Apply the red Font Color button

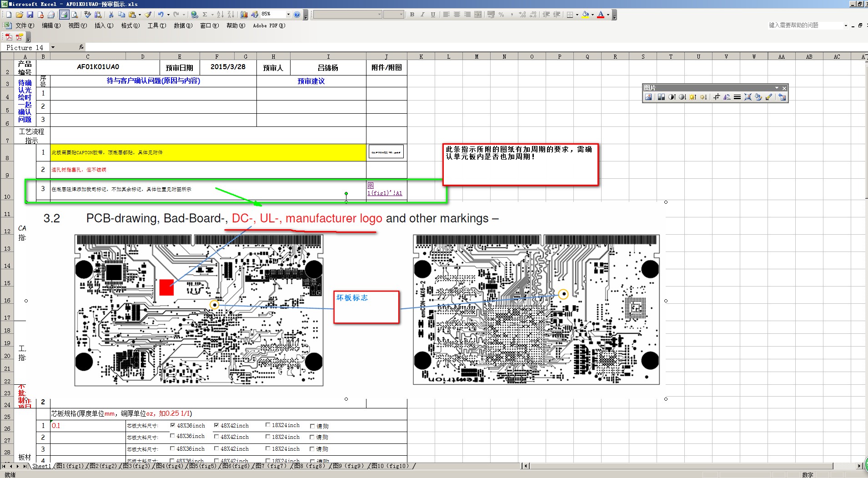point(601,15)
